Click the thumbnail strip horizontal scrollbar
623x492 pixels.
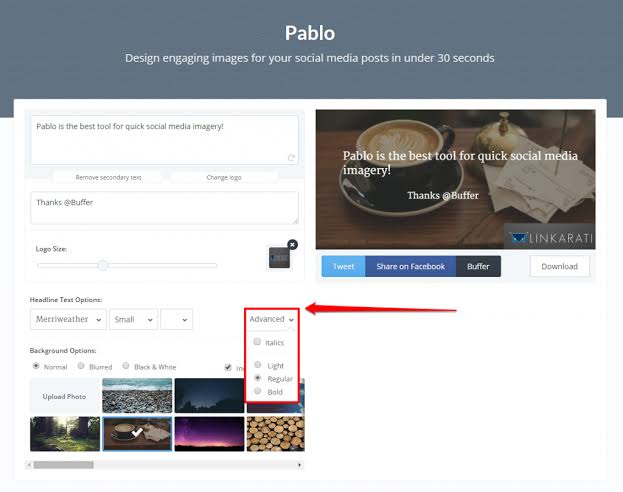[64, 465]
